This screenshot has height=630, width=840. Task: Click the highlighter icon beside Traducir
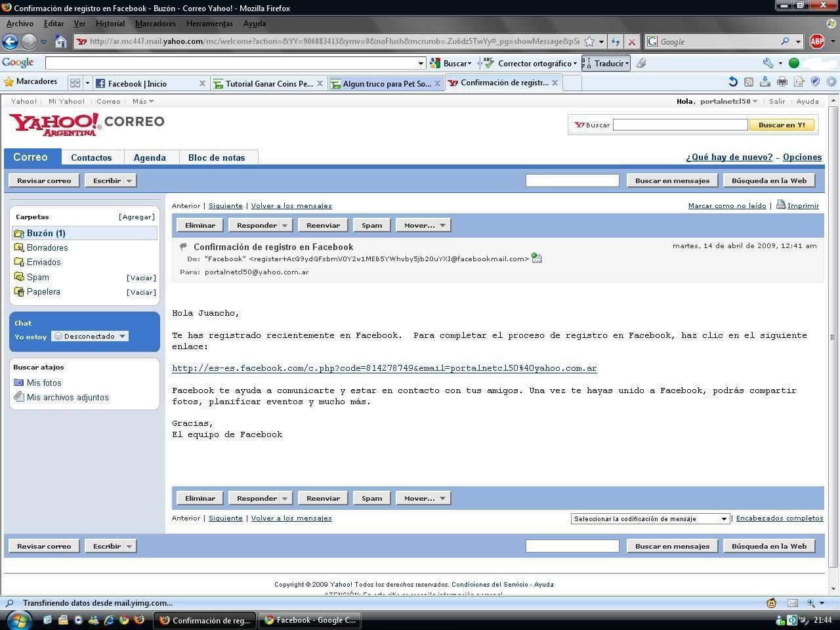641,63
